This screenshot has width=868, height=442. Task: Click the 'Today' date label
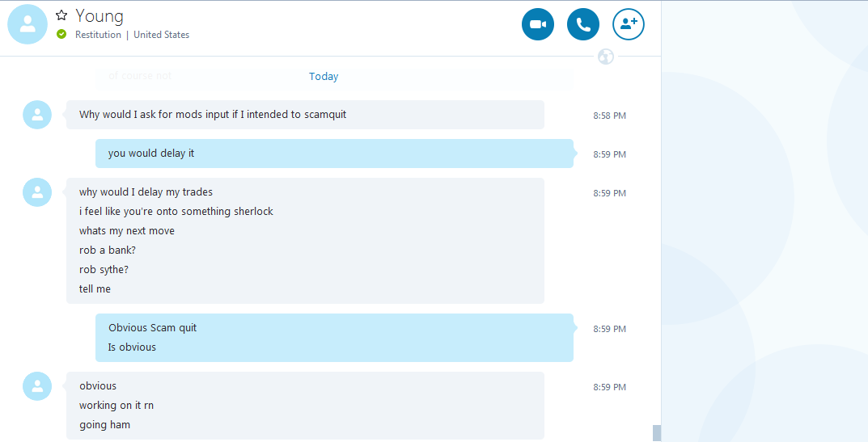324,76
